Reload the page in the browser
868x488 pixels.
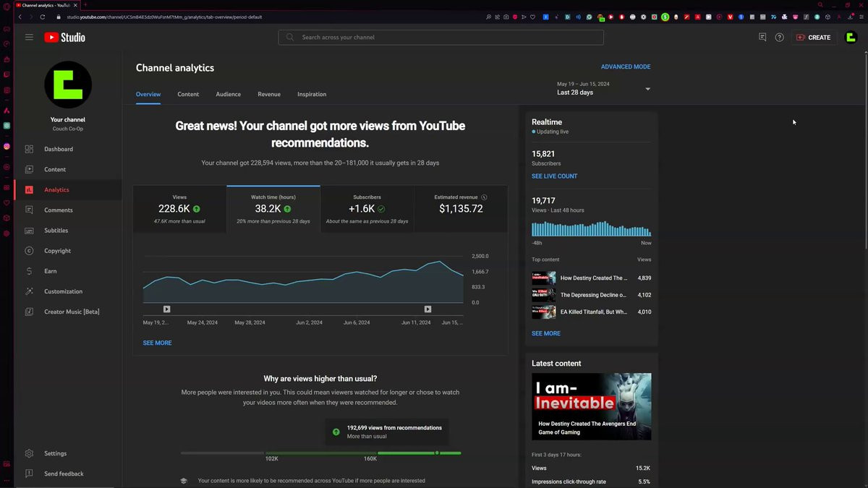pyautogui.click(x=43, y=17)
